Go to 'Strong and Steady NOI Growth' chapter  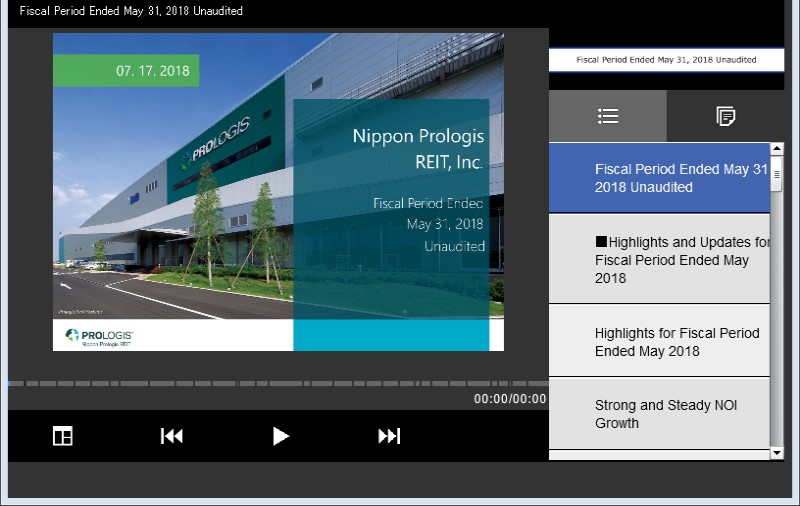[x=659, y=414]
